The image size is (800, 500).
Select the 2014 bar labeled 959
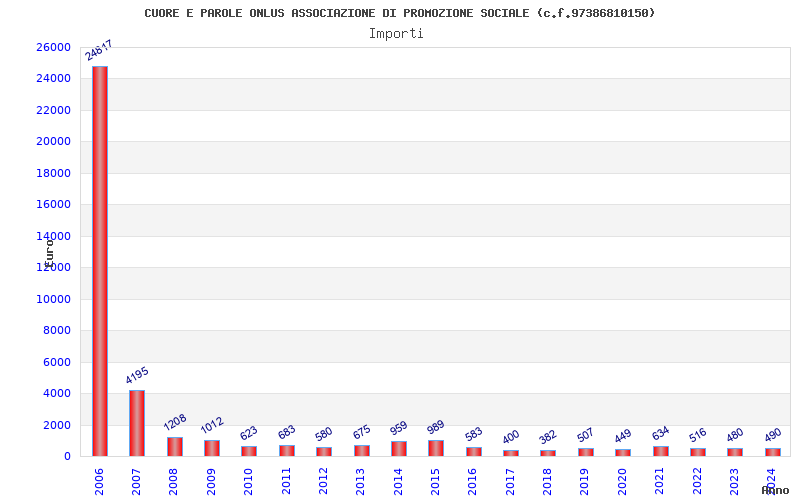coord(399,448)
